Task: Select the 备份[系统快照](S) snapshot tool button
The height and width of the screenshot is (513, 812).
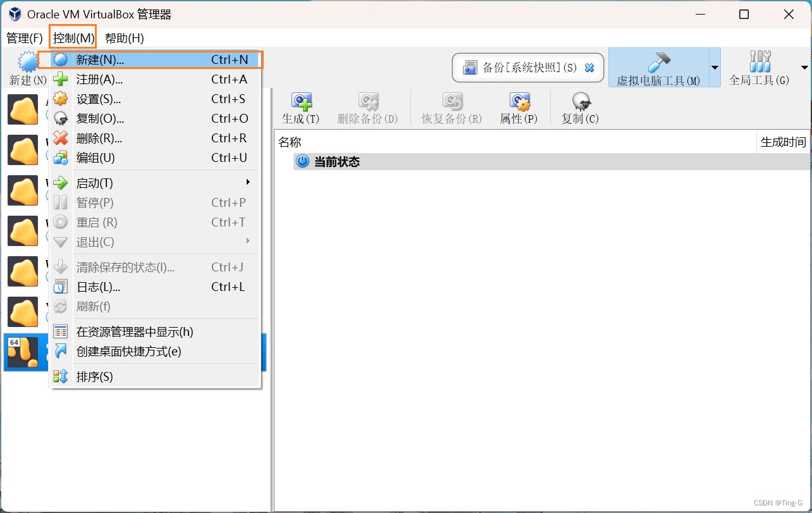Action: pyautogui.click(x=527, y=68)
